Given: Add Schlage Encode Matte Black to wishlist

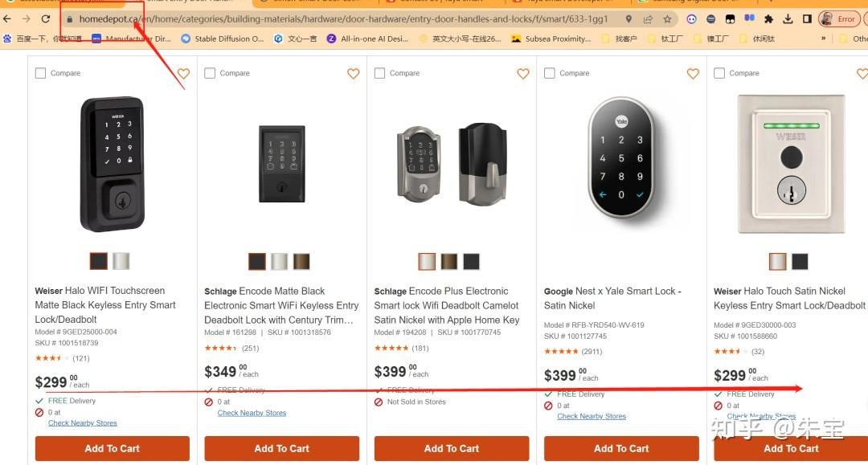Looking at the screenshot, I should click(x=353, y=74).
